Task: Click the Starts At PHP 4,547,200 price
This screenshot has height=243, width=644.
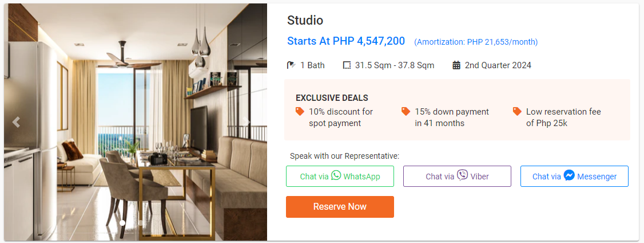Action: (x=346, y=41)
